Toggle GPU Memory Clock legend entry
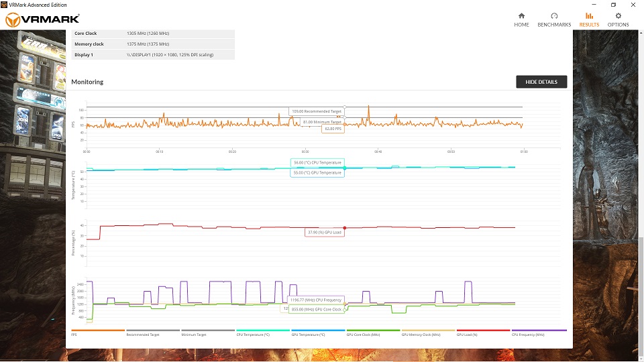 point(428,333)
